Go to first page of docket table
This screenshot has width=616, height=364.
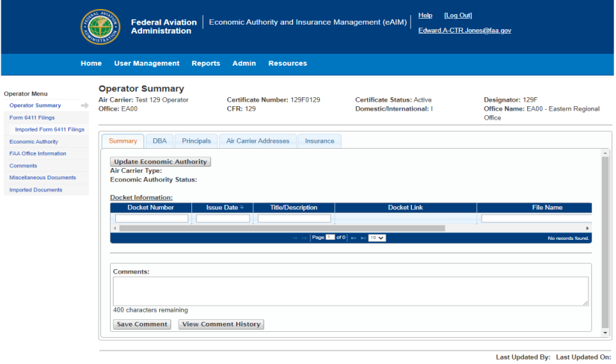pyautogui.click(x=295, y=238)
